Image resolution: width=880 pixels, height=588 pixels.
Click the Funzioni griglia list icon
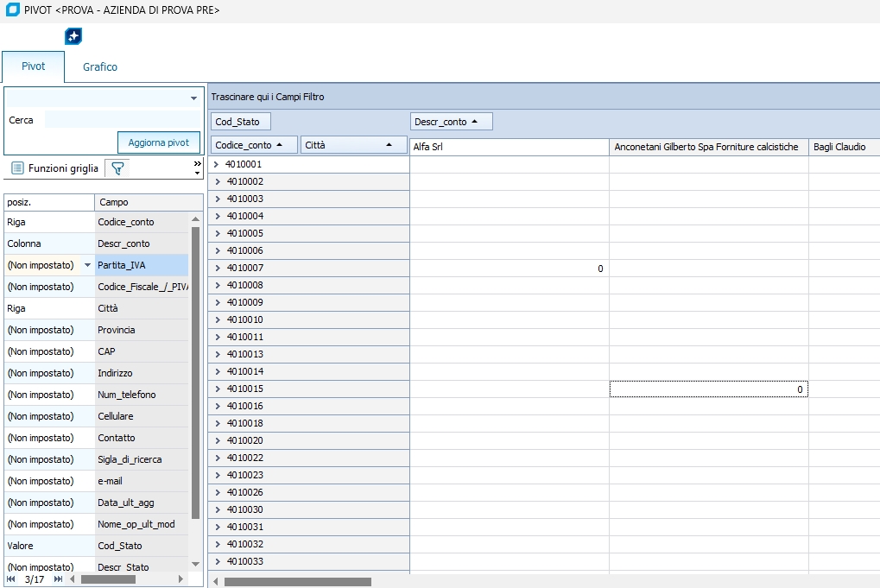(17, 168)
